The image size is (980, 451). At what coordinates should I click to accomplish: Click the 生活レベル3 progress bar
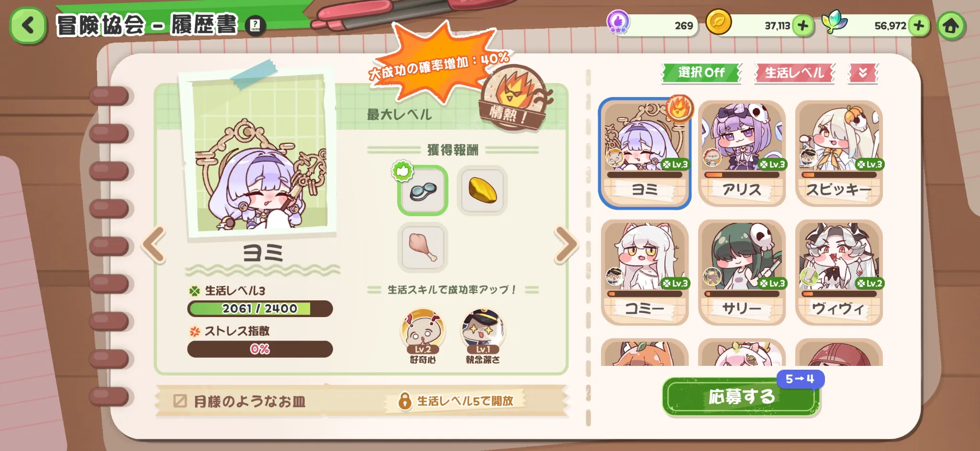[260, 308]
